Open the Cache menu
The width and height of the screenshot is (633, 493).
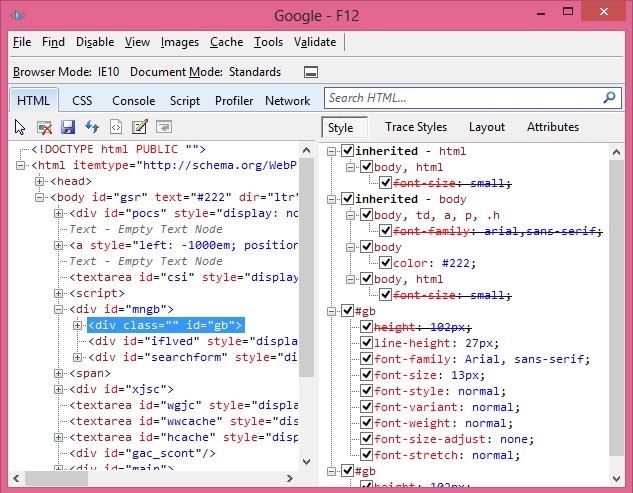pos(226,42)
